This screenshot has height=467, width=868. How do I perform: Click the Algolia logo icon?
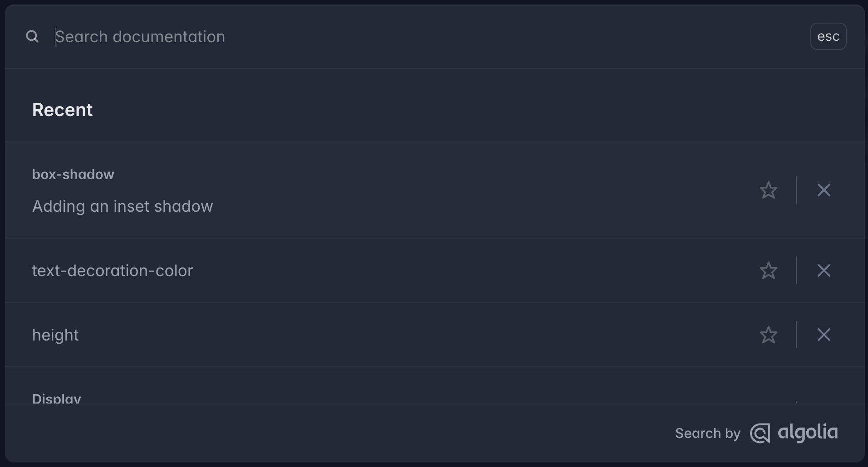pyautogui.click(x=760, y=433)
